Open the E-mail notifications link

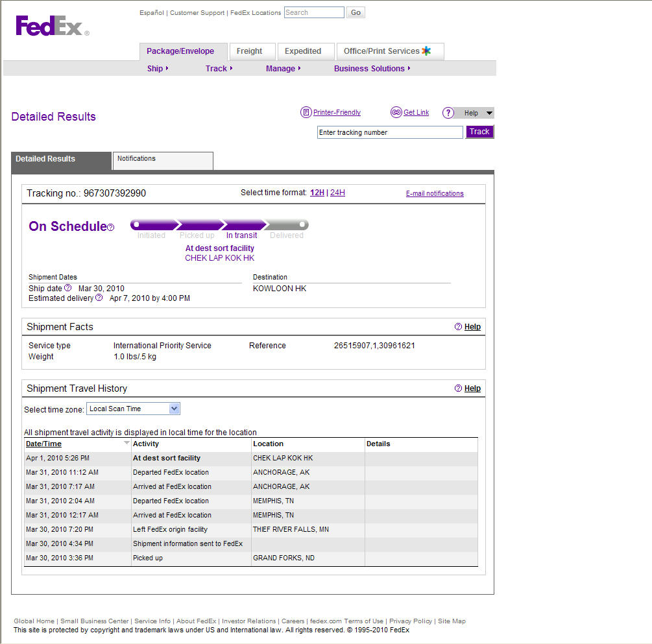(x=435, y=193)
